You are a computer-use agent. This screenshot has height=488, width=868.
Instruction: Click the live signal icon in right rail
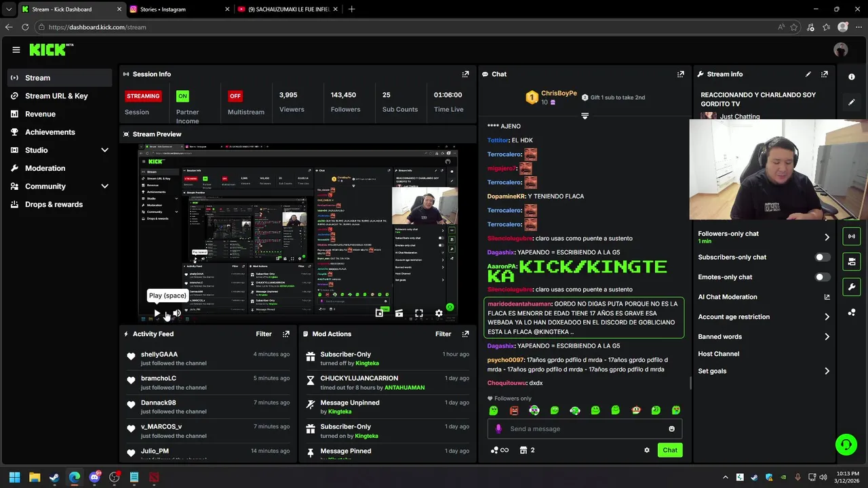coord(852,236)
